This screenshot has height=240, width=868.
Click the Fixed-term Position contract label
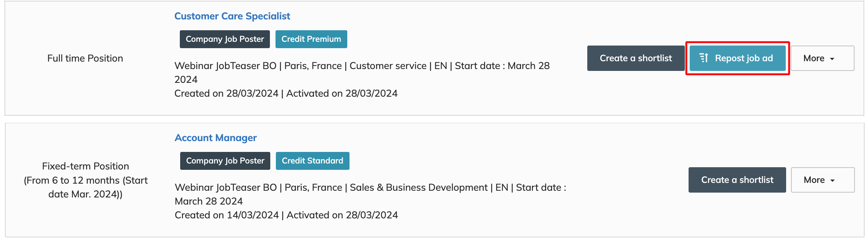86,166
